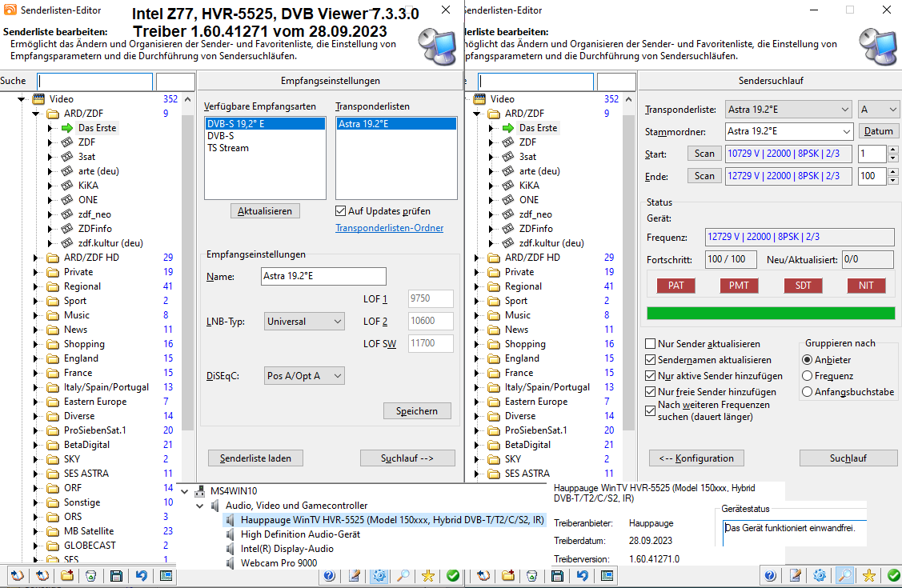Click edit notepad icon in right editor toolbar
902x588 pixels.
(x=796, y=575)
